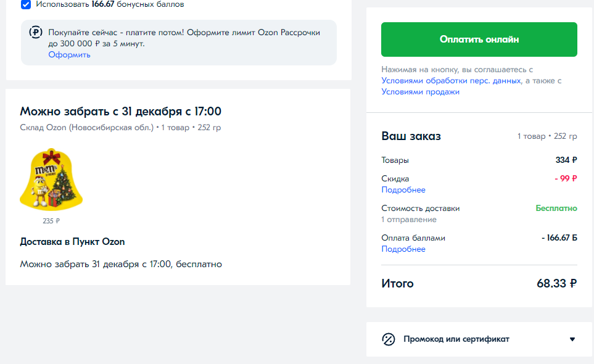Click the Можно забрать с 31 декабря heading

[x=120, y=111]
